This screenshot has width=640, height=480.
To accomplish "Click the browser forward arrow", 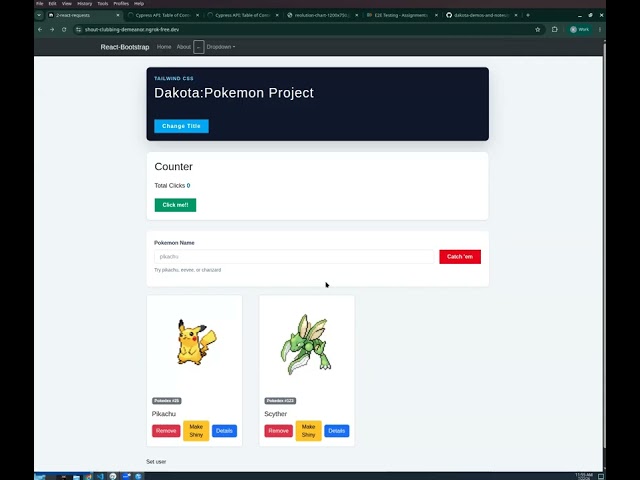I will pyautogui.click(x=52, y=29).
